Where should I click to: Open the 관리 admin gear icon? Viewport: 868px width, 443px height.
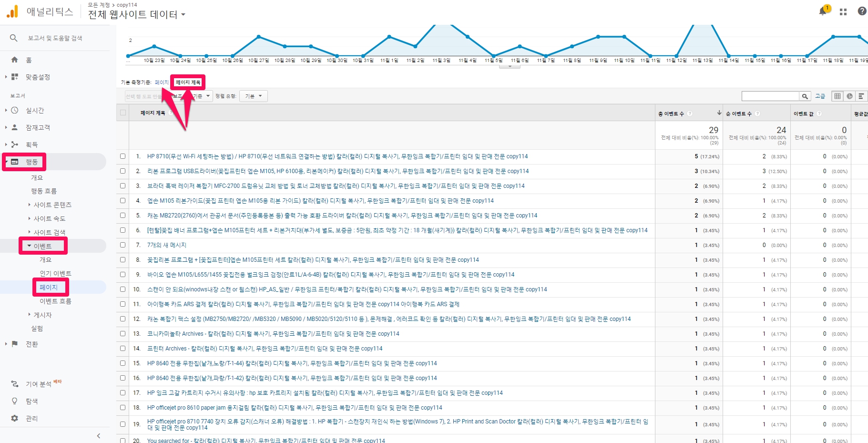tap(15, 418)
